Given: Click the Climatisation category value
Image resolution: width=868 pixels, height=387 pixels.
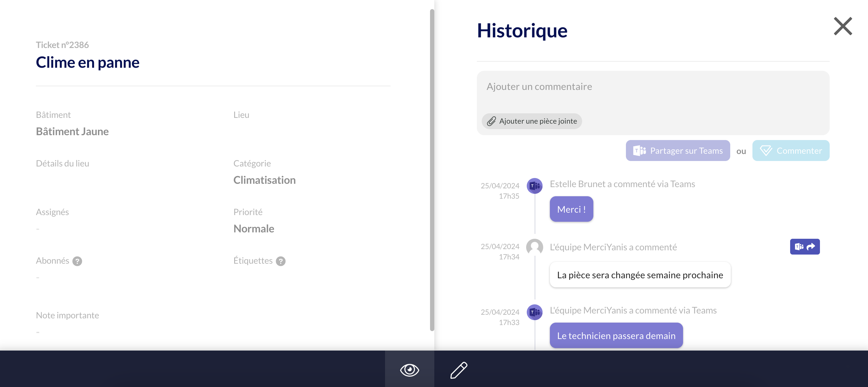Looking at the screenshot, I should (x=264, y=180).
